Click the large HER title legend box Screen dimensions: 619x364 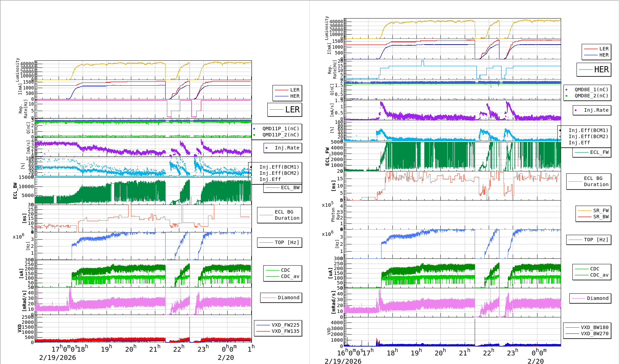point(594,70)
